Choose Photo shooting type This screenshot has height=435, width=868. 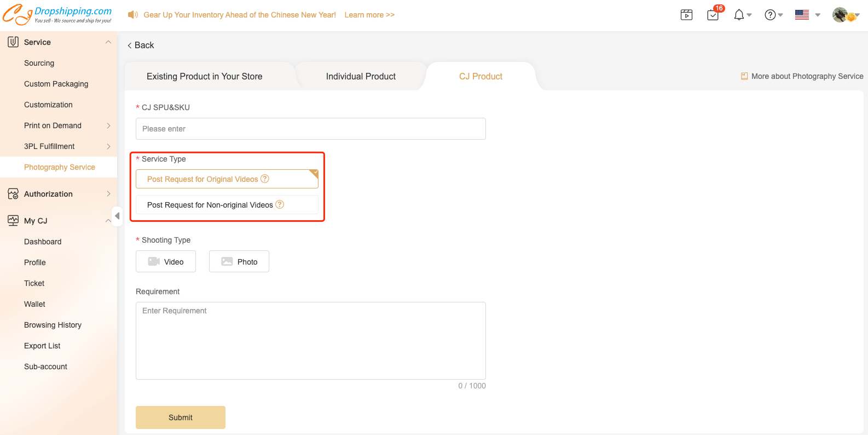coord(239,262)
